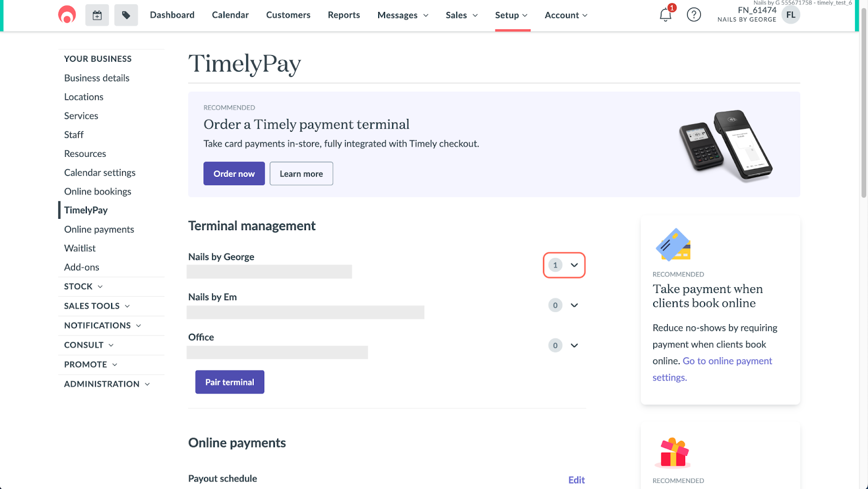The width and height of the screenshot is (868, 489).
Task: Expand the Nails by Em terminals chevron
Action: (575, 305)
